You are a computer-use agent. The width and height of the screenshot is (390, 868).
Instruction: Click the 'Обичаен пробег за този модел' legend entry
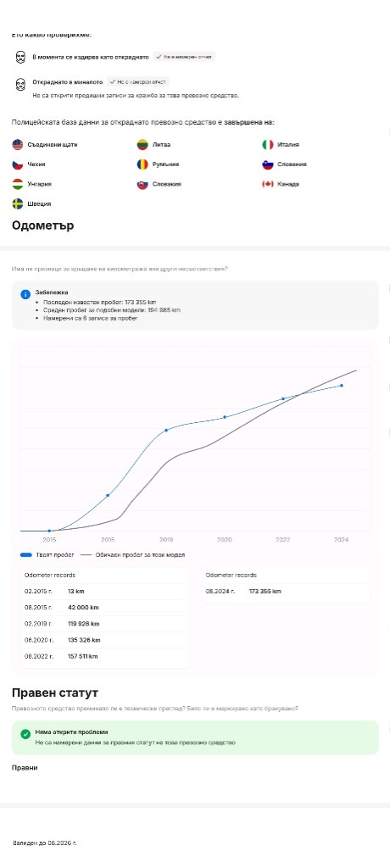(133, 554)
